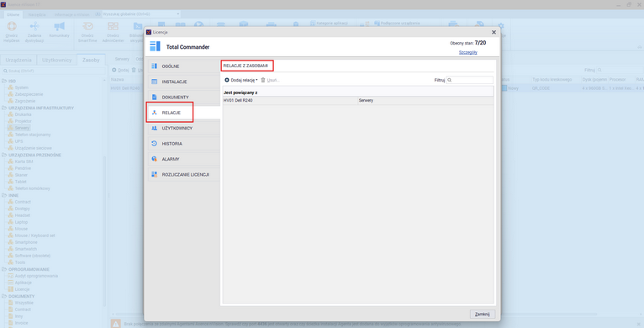Click the HISTORIA clock icon in the dialog sidebar

point(155,144)
